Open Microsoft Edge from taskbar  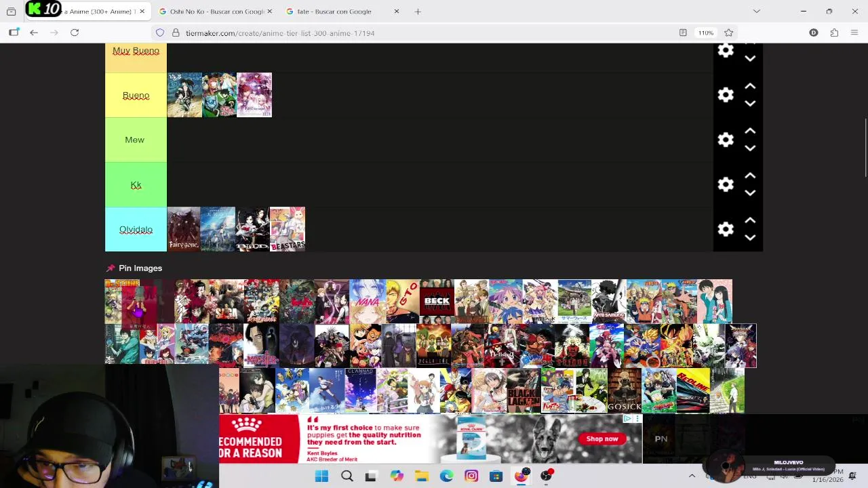(446, 476)
